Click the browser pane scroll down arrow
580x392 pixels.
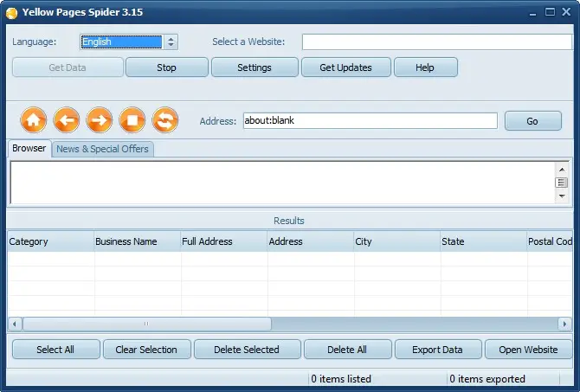pyautogui.click(x=562, y=196)
